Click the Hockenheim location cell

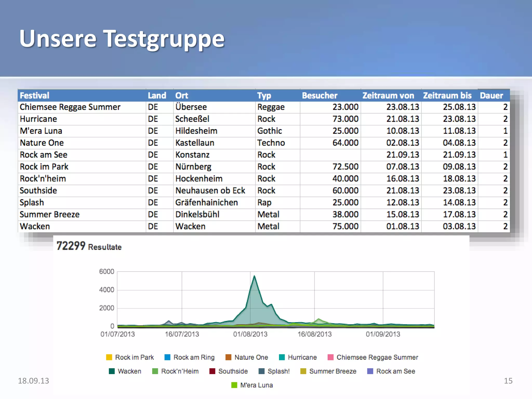214,179
